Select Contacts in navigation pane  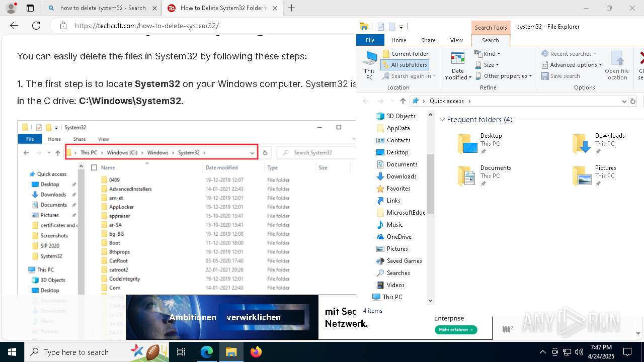coord(398,140)
